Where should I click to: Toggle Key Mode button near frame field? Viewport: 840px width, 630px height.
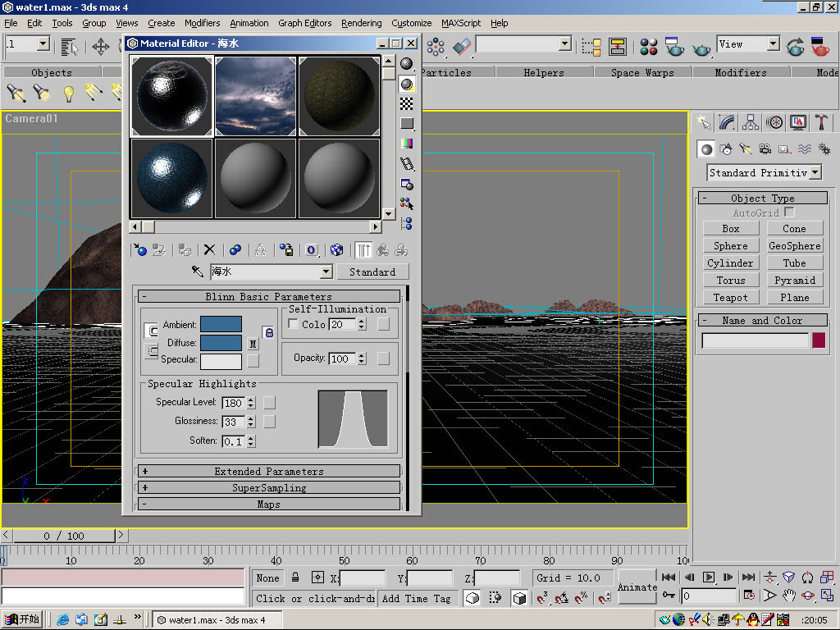pyautogui.click(x=668, y=596)
